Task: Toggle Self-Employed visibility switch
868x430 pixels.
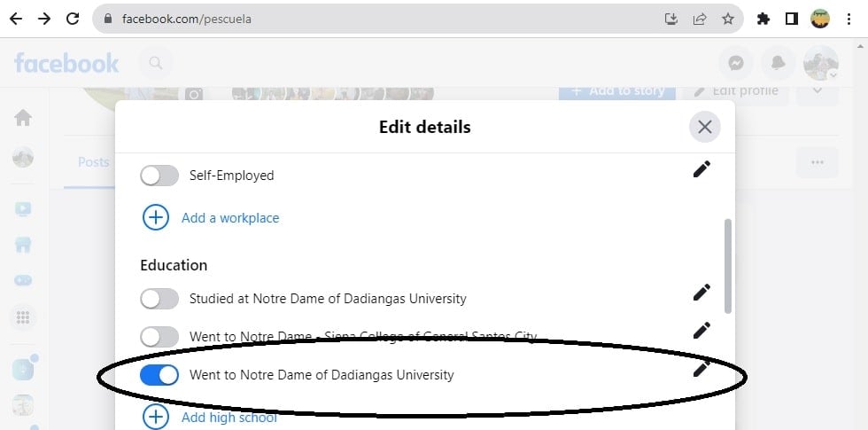Action: point(159,176)
